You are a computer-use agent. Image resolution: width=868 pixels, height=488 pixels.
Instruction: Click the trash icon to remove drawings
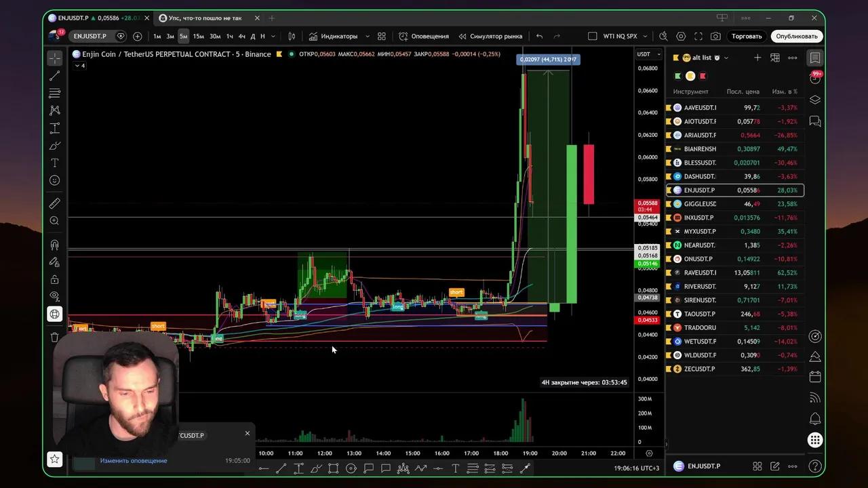[x=55, y=337]
